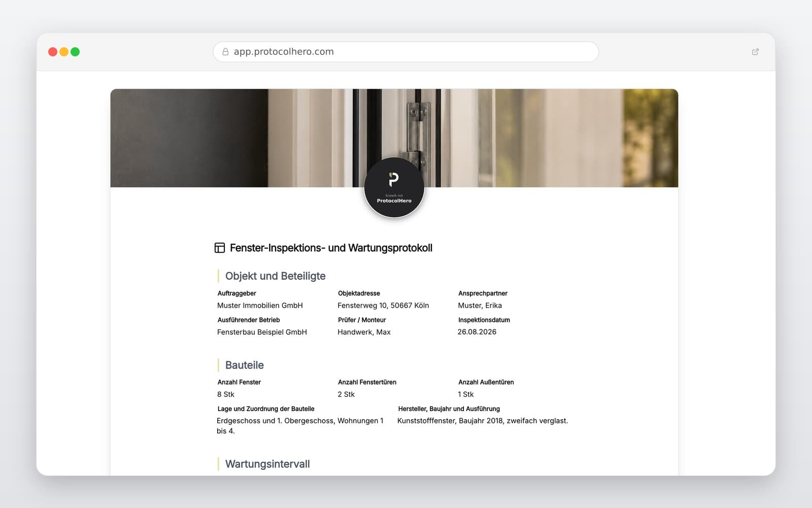
Task: Click the label Anzahl Fenster
Action: (239, 382)
